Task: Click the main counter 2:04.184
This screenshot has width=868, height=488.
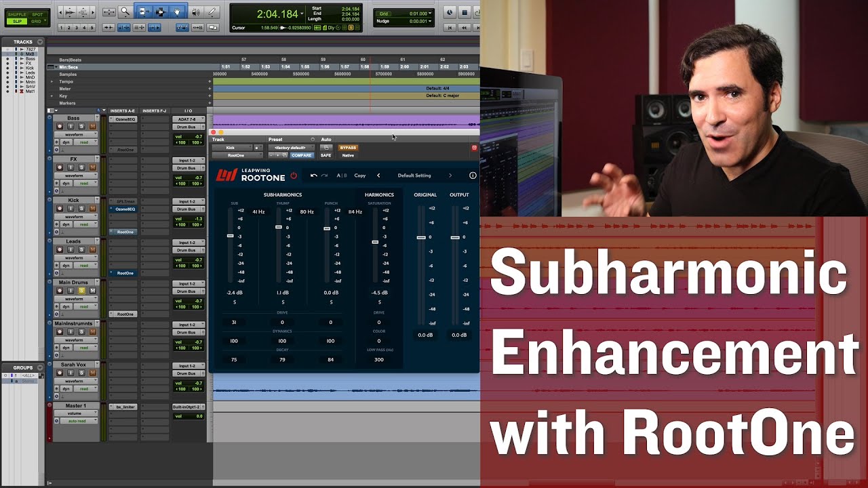Action: click(279, 14)
